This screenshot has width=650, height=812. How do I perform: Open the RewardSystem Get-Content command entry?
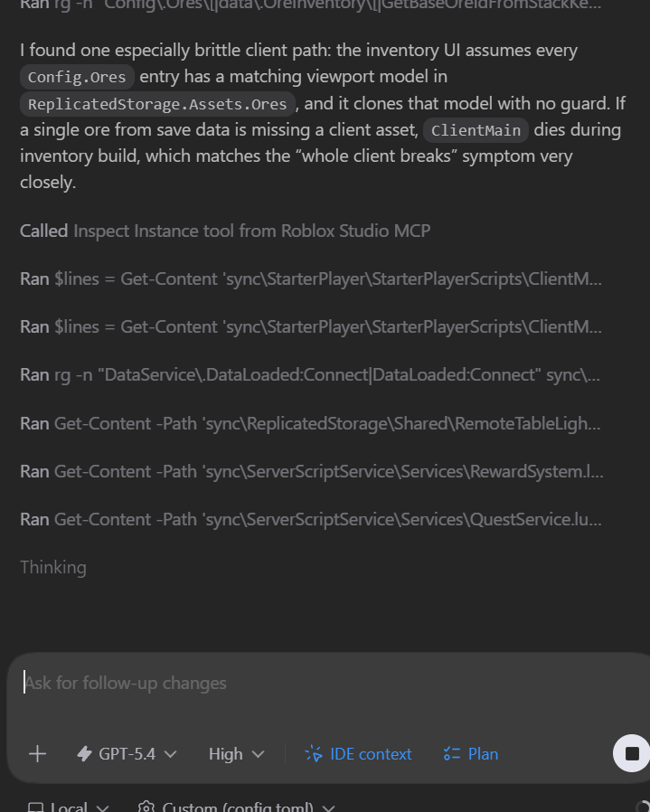point(310,470)
